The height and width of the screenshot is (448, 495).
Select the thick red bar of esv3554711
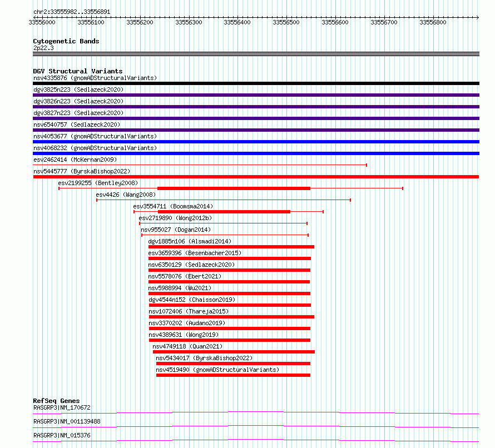[224, 212]
